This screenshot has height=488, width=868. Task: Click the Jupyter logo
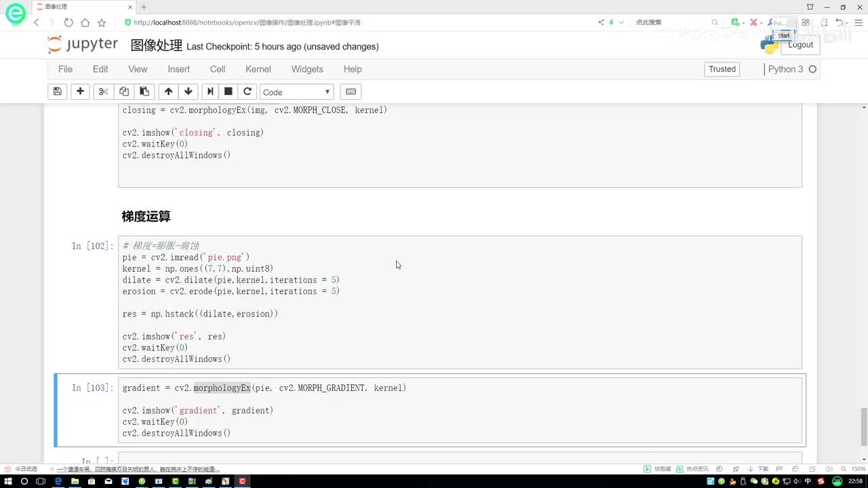[x=83, y=45]
